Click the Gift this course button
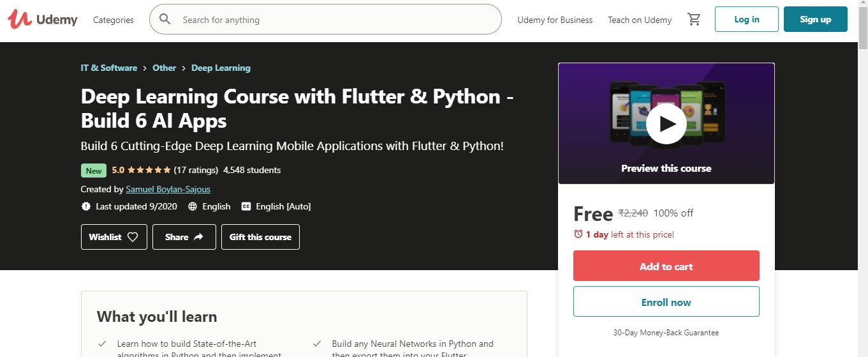 coord(260,237)
